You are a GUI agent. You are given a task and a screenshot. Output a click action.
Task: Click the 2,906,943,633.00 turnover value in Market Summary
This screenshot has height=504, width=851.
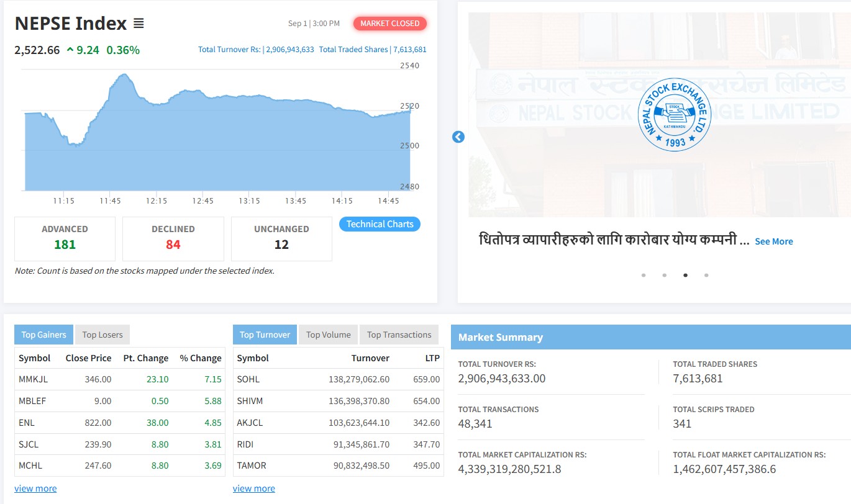502,379
